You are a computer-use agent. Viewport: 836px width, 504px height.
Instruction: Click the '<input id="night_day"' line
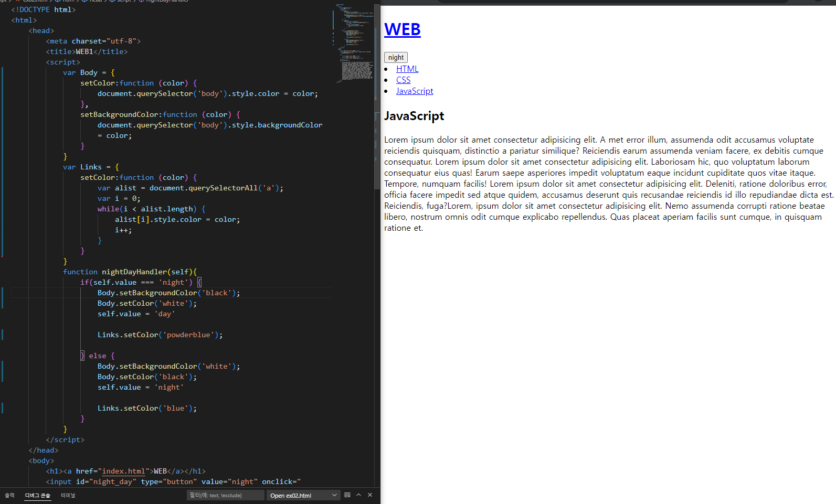(x=173, y=481)
